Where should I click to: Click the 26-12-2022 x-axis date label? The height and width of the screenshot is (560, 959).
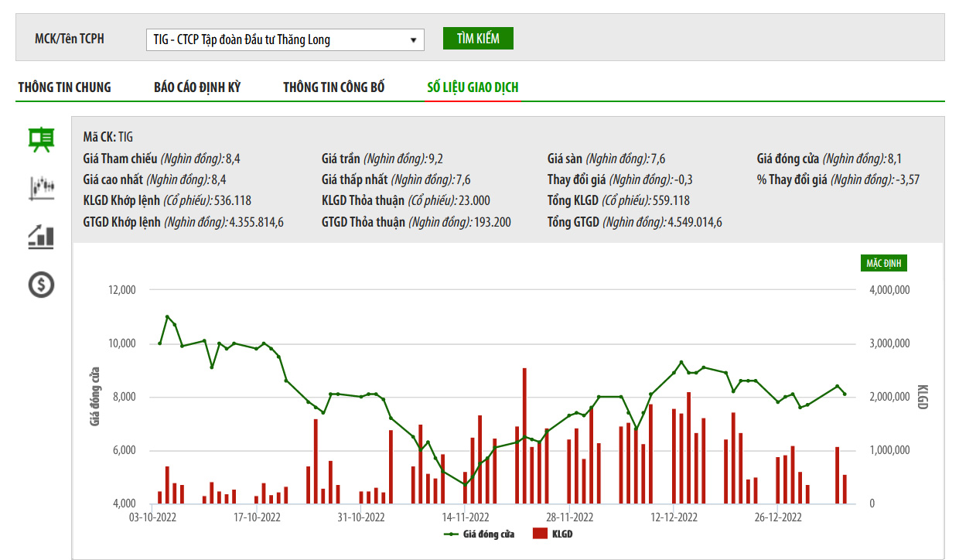point(778,517)
